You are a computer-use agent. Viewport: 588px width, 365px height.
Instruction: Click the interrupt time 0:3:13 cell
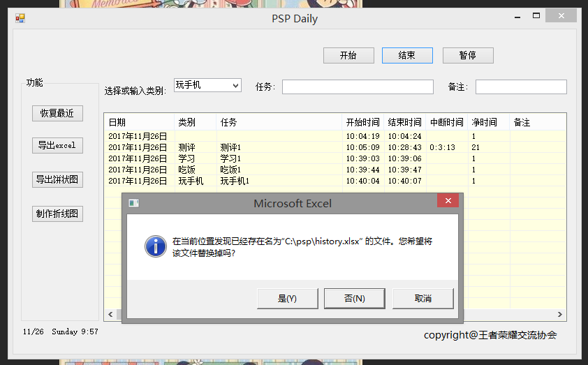coord(447,147)
